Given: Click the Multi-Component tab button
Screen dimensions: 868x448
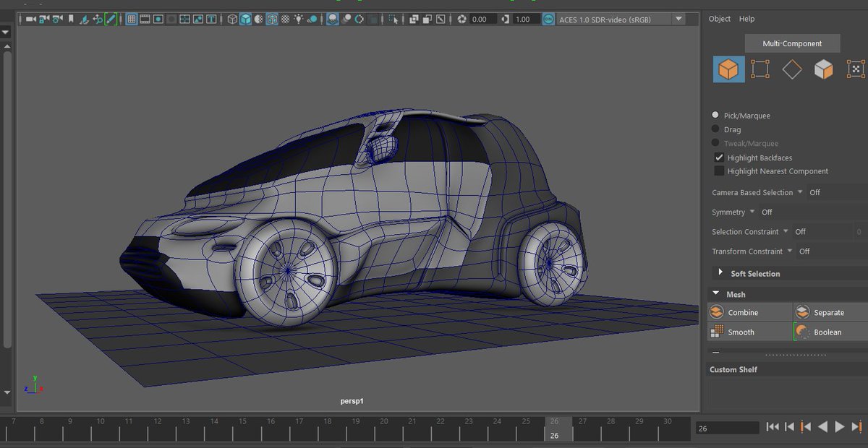Looking at the screenshot, I should 792,43.
